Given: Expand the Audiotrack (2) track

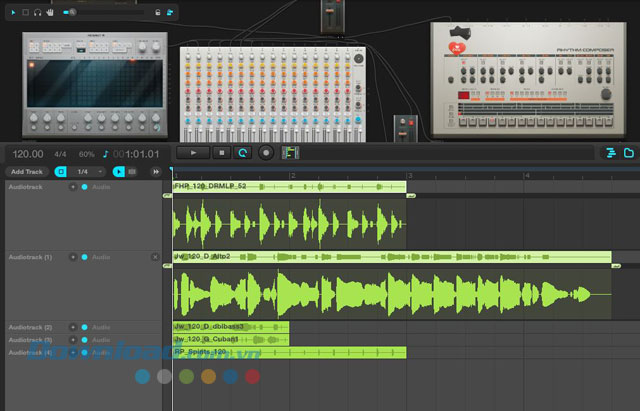Looking at the screenshot, I should point(73,327).
